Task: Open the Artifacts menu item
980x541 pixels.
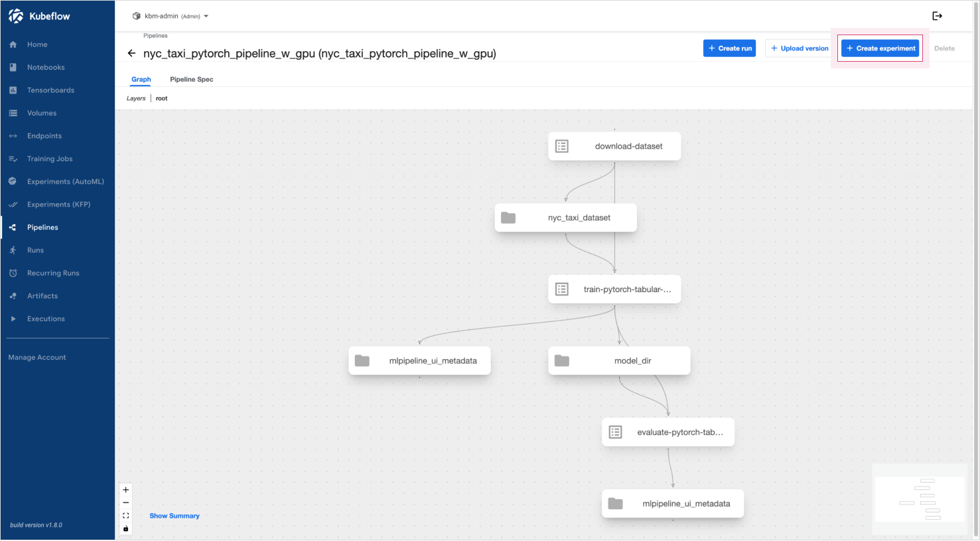Action: [58, 296]
